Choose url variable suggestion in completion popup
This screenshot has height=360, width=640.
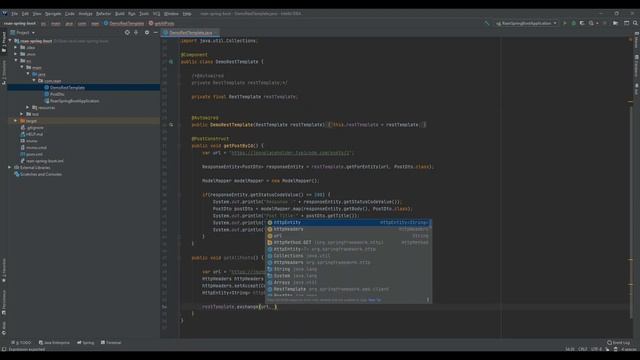point(349,236)
